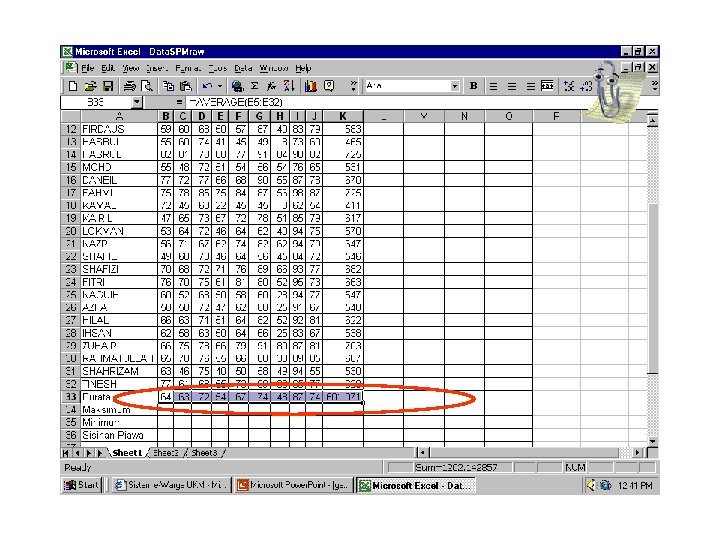Open the Format menu
Image resolution: width=720 pixels, height=540 pixels.
(x=188, y=68)
